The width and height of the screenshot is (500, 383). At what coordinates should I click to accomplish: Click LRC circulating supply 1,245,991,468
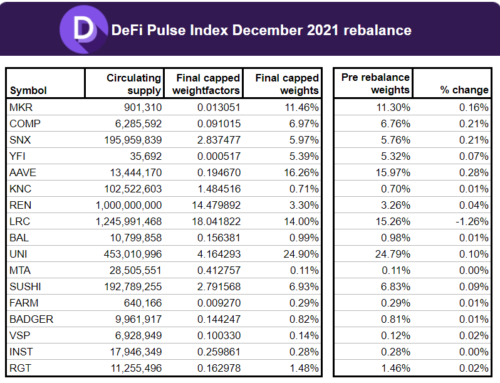[x=129, y=221]
